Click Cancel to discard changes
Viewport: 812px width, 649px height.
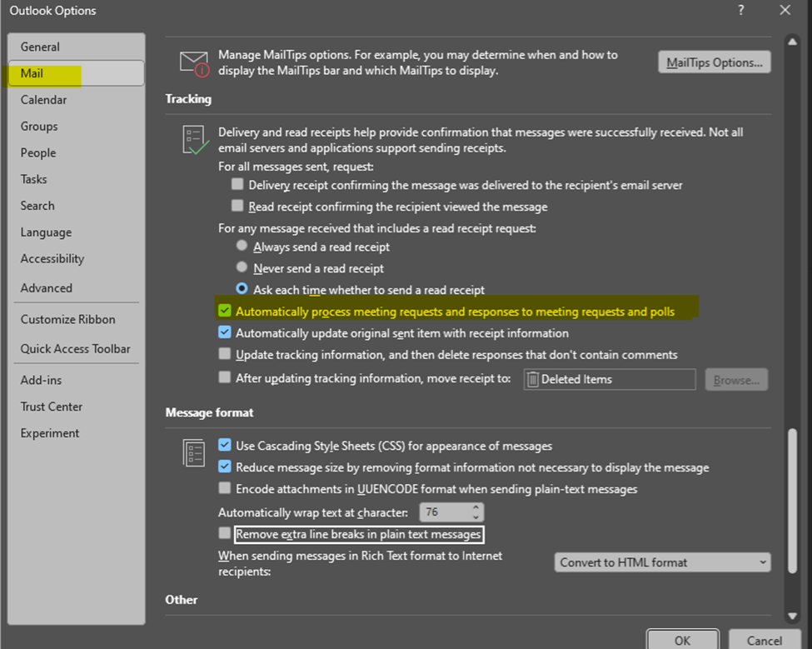coord(765,640)
